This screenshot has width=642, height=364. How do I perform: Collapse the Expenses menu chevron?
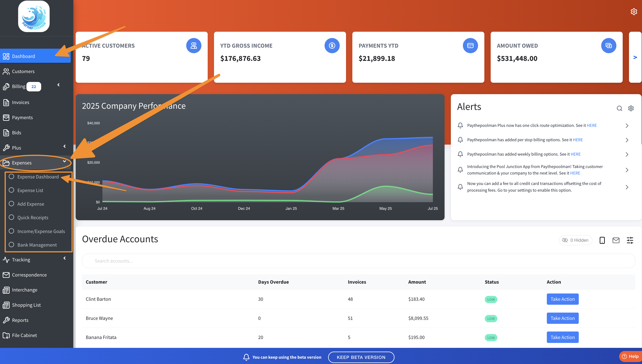[64, 162]
